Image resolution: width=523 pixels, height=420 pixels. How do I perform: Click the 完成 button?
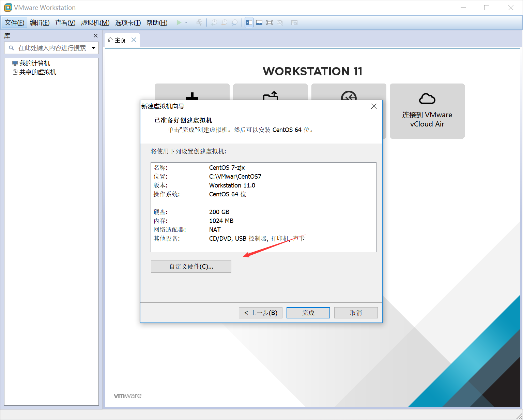(308, 313)
